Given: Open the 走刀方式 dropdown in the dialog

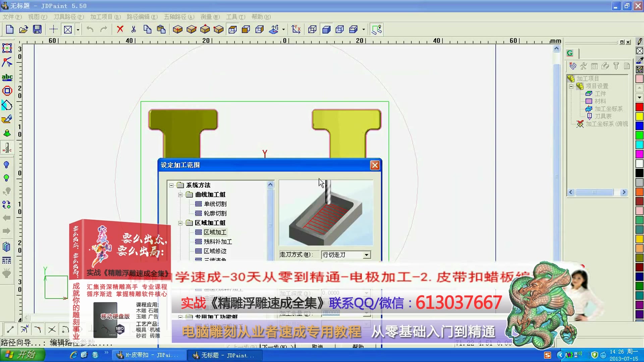Looking at the screenshot, I should 366,255.
